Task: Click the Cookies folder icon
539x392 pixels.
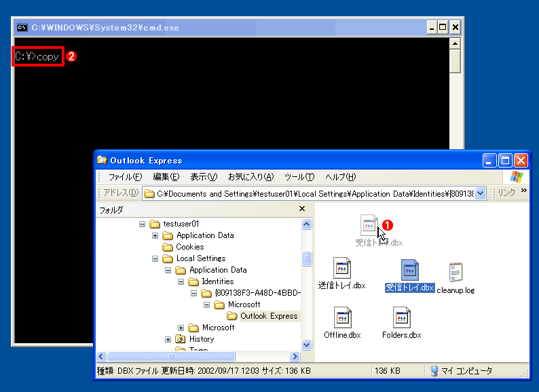Action: tap(168, 247)
